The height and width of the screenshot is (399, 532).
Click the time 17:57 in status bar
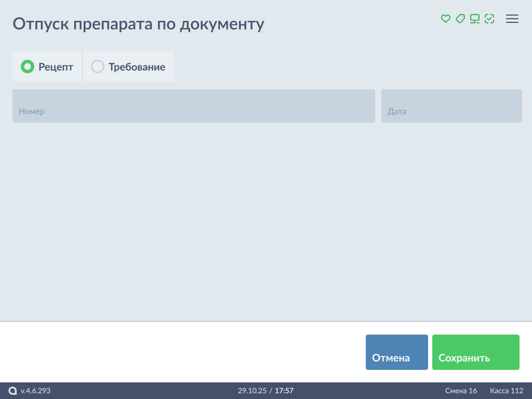pyautogui.click(x=284, y=391)
